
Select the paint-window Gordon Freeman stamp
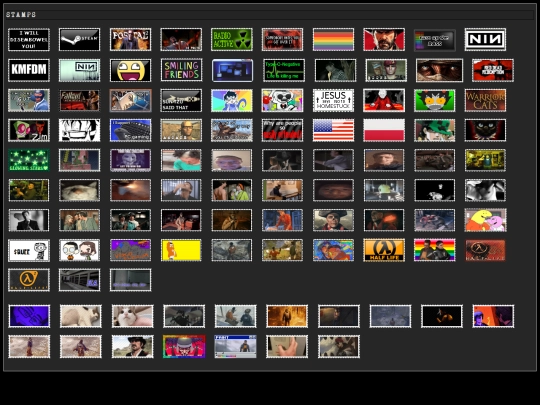[235, 346]
